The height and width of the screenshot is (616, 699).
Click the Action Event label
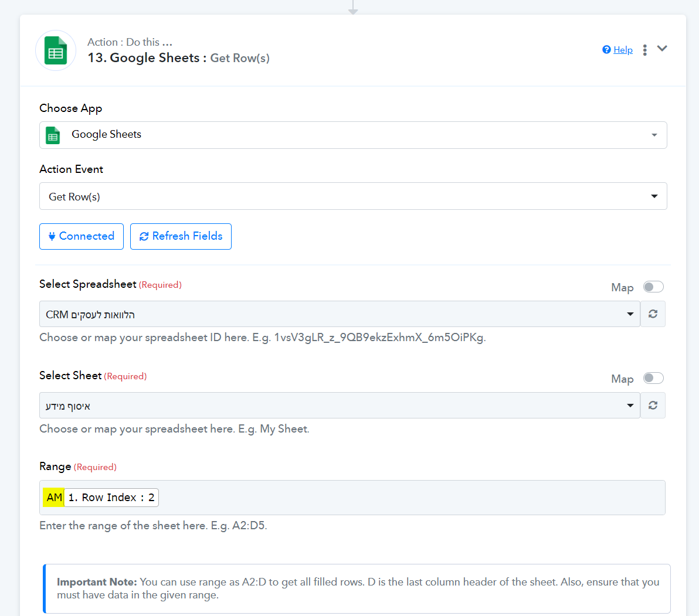coord(72,169)
